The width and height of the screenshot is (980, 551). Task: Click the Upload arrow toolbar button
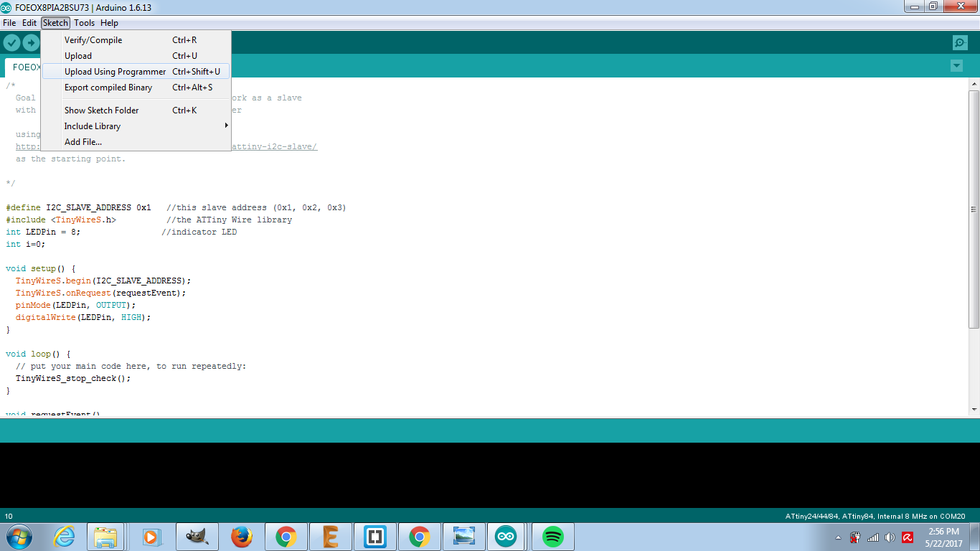[x=31, y=42]
